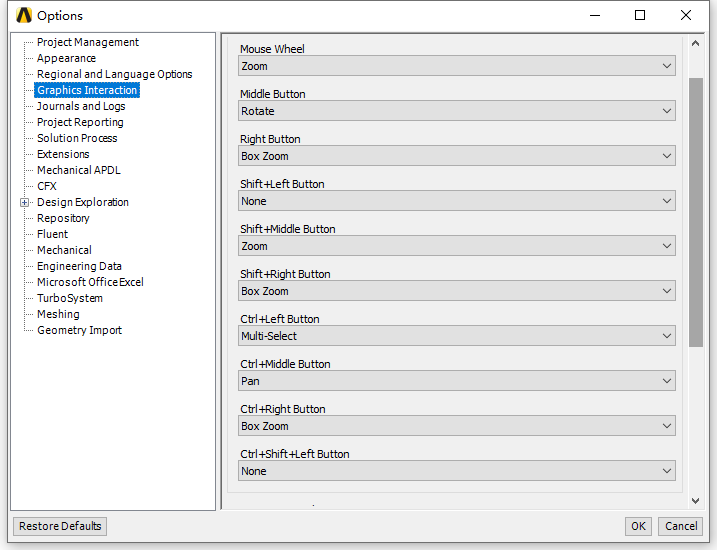Select Graphics Interaction tree item
717x550 pixels.
point(87,90)
